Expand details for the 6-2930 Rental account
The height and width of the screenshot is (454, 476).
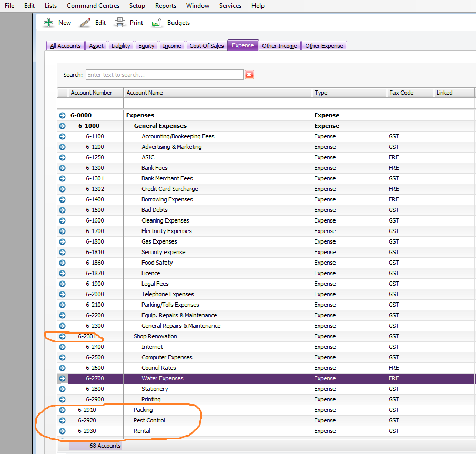tap(62, 431)
